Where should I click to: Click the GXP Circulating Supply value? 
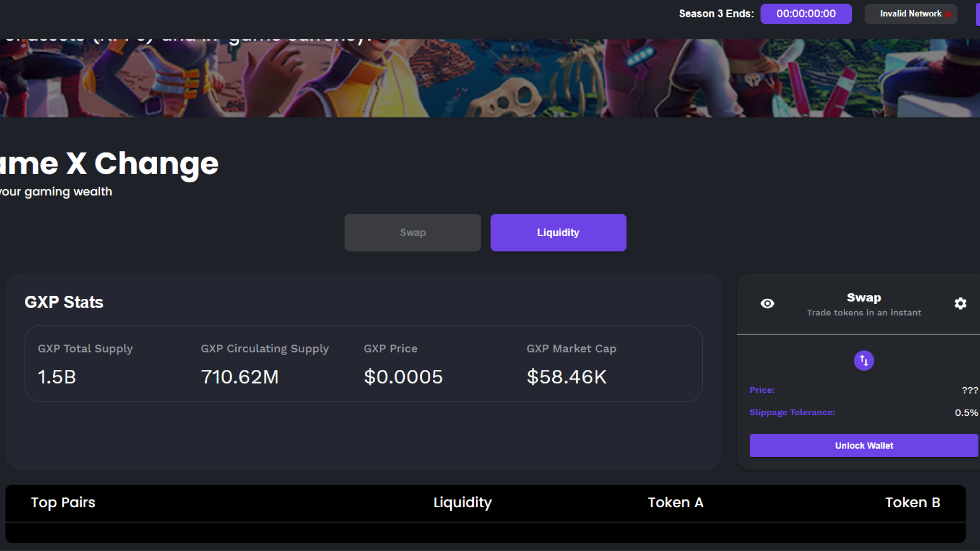[240, 377]
